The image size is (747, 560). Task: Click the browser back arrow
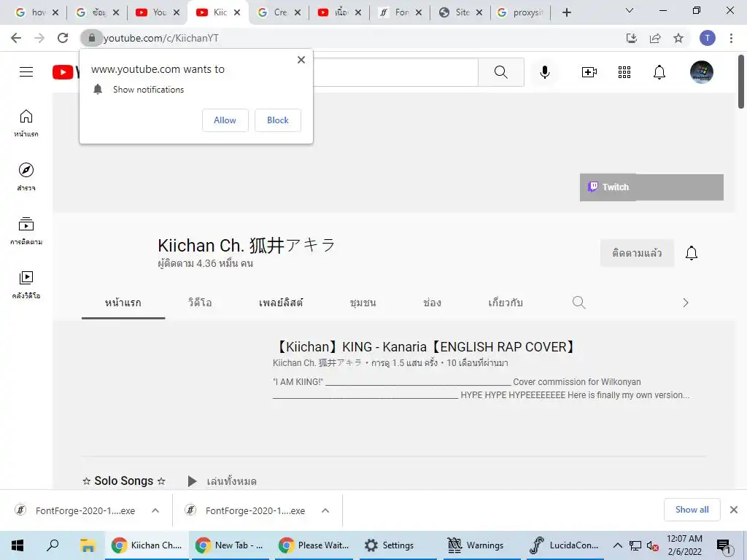click(x=16, y=38)
